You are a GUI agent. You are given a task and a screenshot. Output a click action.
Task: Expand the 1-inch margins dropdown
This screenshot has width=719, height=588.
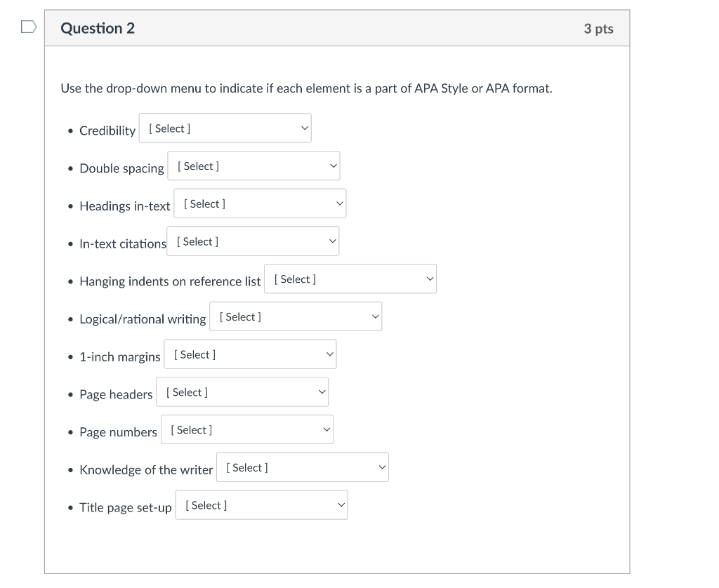pyautogui.click(x=251, y=354)
